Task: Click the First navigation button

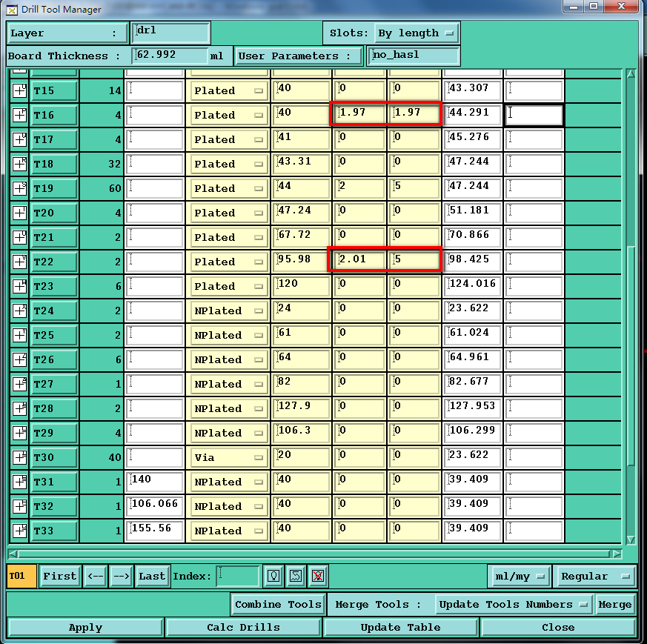Action: tap(60, 576)
